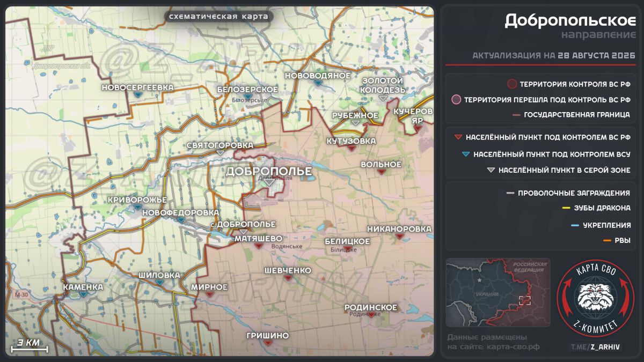Click the 'Белозерское' town label
The image size is (644, 362).
pos(247,89)
